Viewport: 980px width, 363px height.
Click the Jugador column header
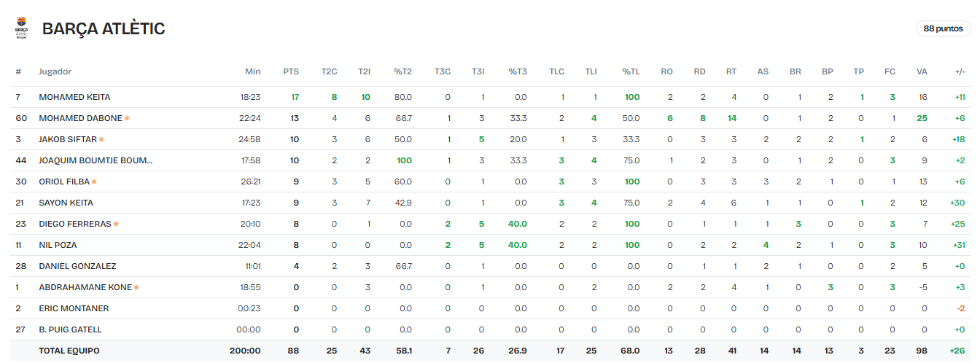[x=55, y=71]
